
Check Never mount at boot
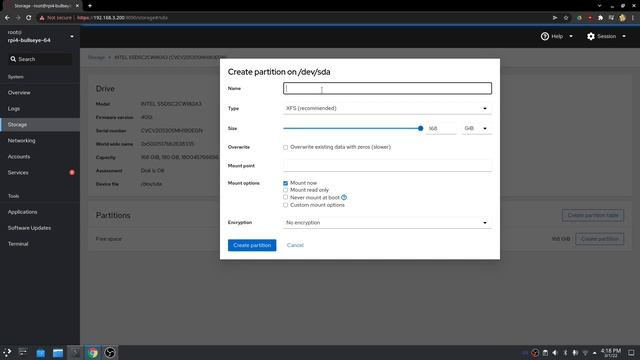[285, 198]
